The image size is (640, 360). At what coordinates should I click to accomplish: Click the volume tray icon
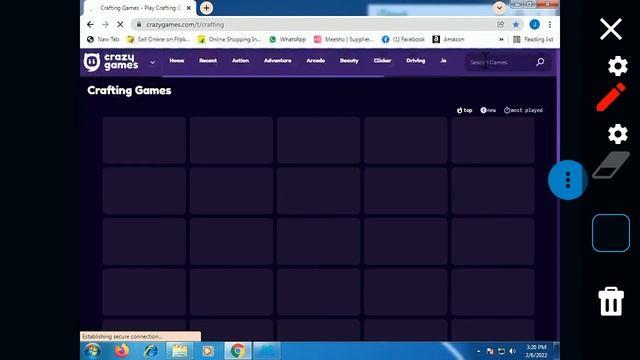click(512, 351)
